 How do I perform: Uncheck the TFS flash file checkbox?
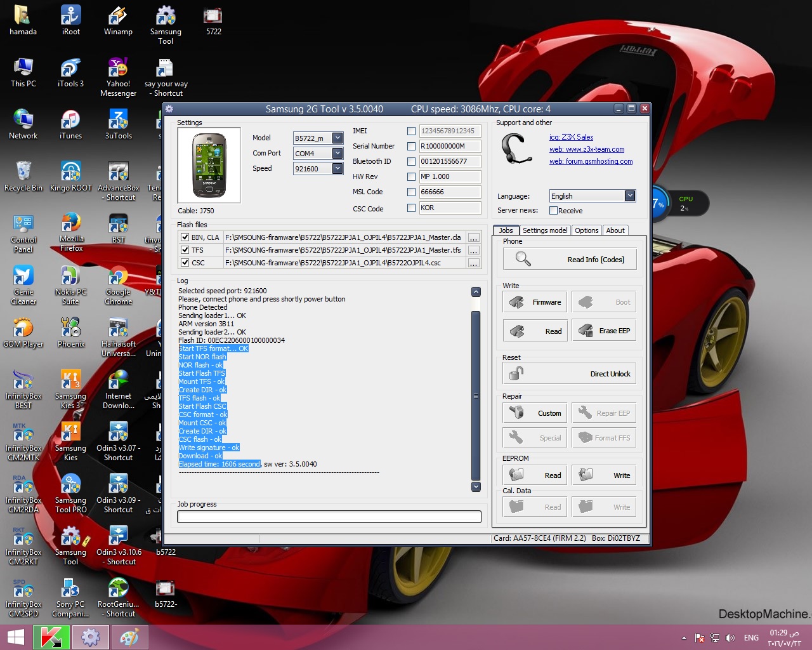click(185, 250)
